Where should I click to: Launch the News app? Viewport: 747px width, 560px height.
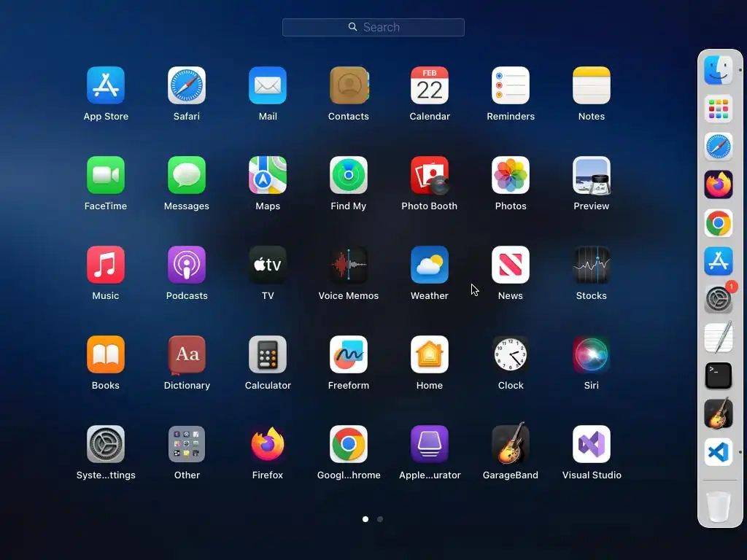[511, 265]
